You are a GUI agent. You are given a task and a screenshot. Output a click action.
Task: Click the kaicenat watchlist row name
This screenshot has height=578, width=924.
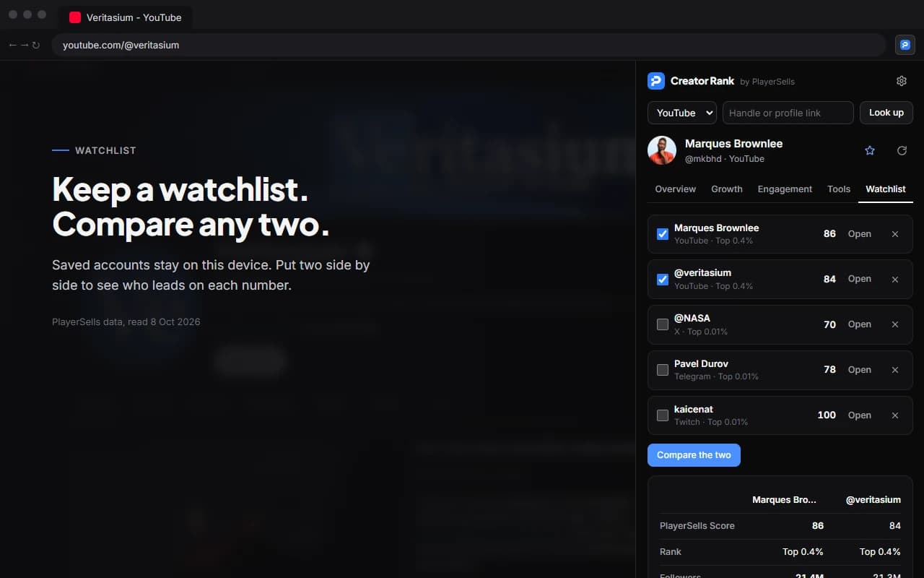click(694, 409)
